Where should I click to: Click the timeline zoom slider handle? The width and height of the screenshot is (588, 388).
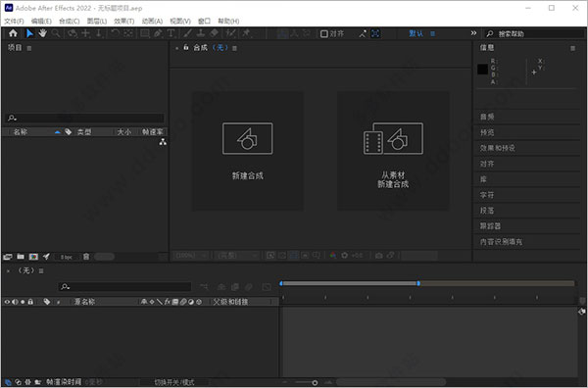(315, 383)
